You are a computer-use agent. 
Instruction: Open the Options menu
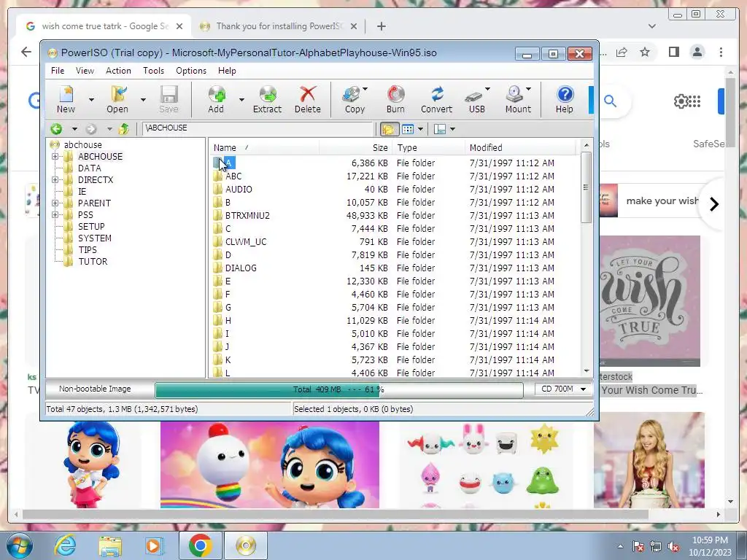191,71
